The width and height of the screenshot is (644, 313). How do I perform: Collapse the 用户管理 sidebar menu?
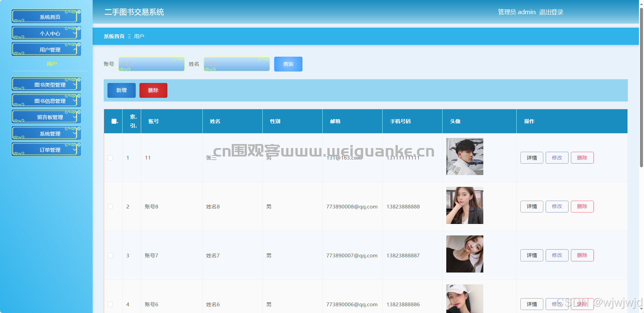[46, 49]
